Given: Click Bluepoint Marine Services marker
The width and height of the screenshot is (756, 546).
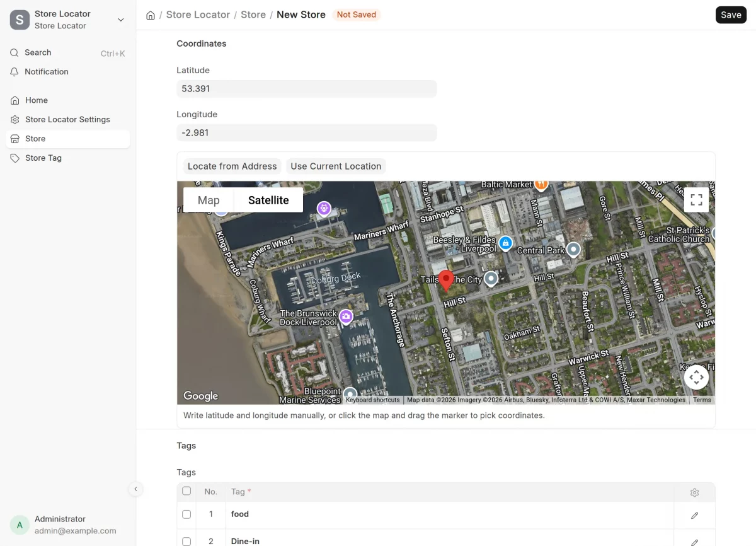Looking at the screenshot, I should [349, 395].
